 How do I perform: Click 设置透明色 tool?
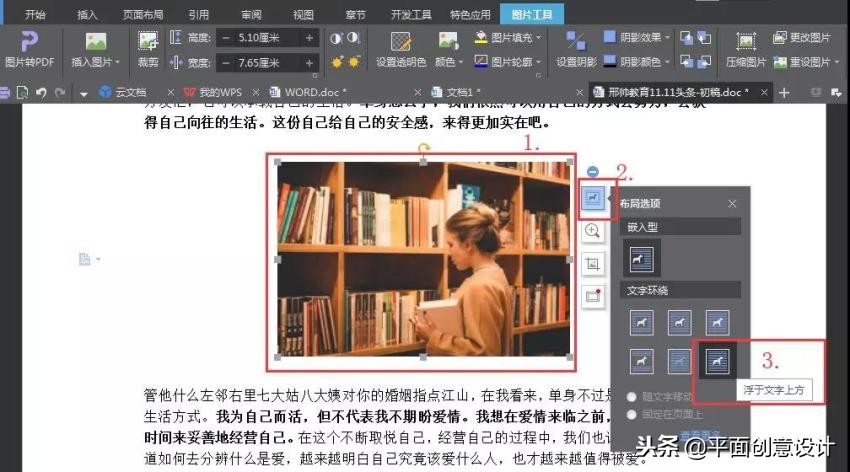tap(401, 49)
